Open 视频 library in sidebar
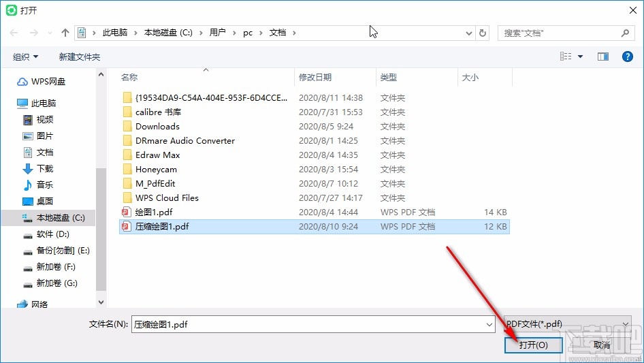The image size is (644, 363). coord(38,120)
